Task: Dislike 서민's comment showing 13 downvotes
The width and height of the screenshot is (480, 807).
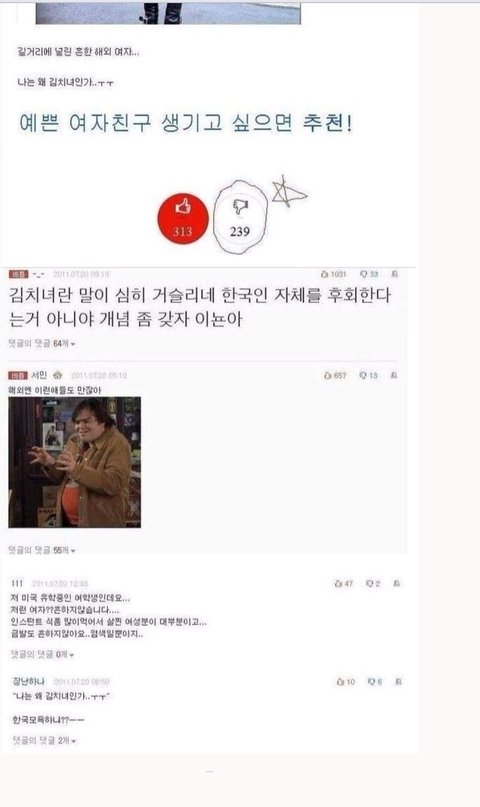Action: coord(369,376)
